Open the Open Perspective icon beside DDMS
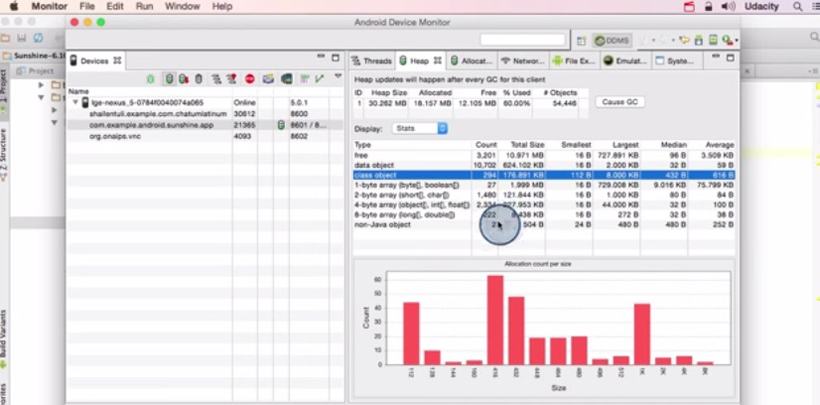820x405 pixels. [582, 40]
